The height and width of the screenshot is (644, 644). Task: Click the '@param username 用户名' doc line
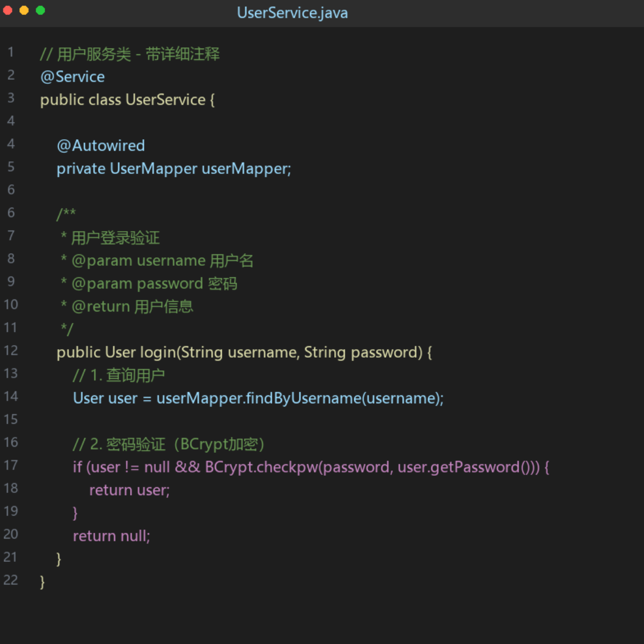tap(157, 261)
